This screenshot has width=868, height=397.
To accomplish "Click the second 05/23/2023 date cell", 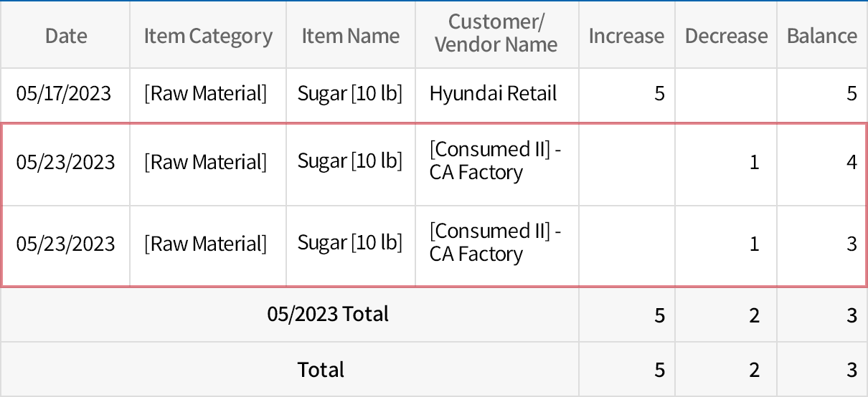I will [x=65, y=244].
